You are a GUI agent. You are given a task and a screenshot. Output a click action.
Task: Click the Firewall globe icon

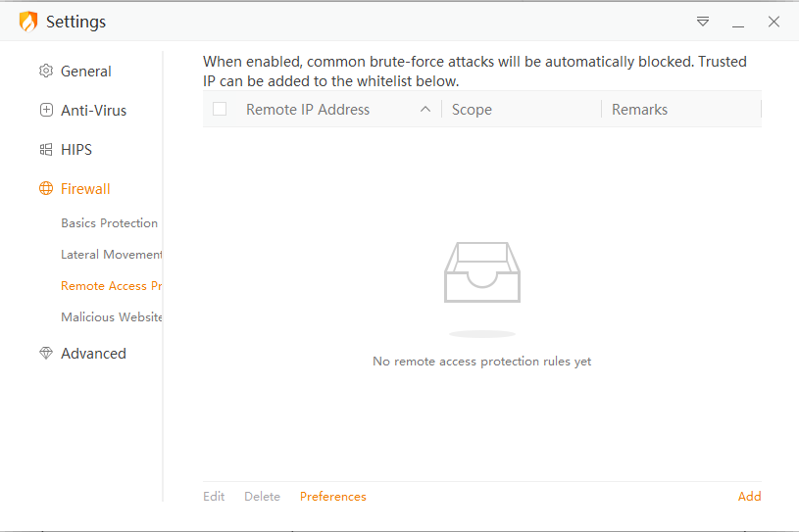pos(46,189)
